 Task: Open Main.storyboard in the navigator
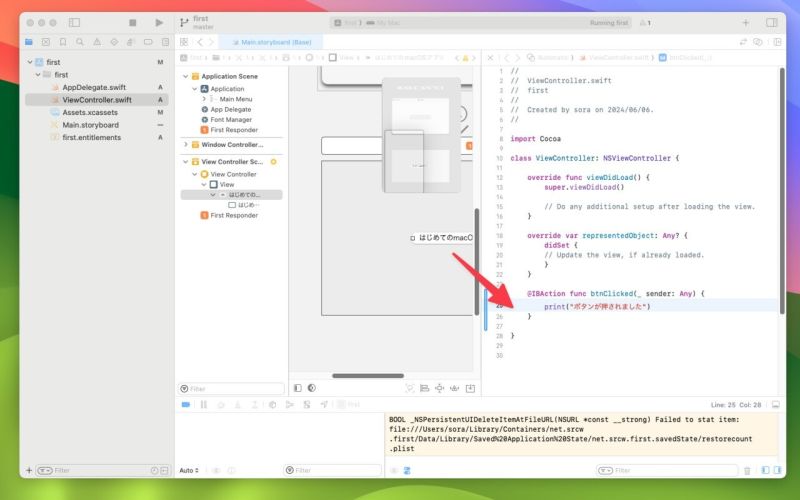pyautogui.click(x=90, y=124)
